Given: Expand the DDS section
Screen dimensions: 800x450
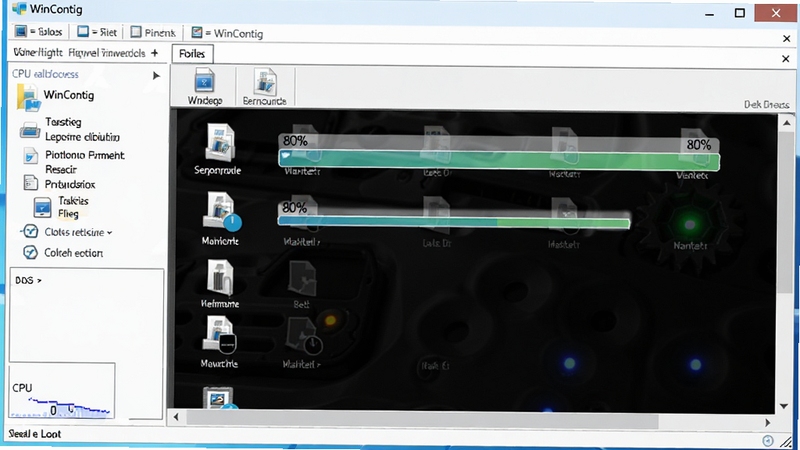Looking at the screenshot, I should tap(28, 280).
